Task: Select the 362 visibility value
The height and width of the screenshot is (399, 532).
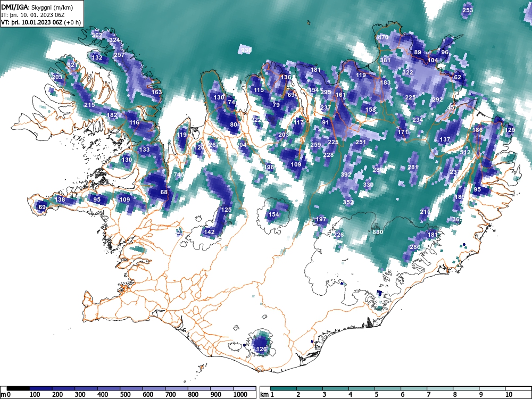Action: click(x=97, y=35)
